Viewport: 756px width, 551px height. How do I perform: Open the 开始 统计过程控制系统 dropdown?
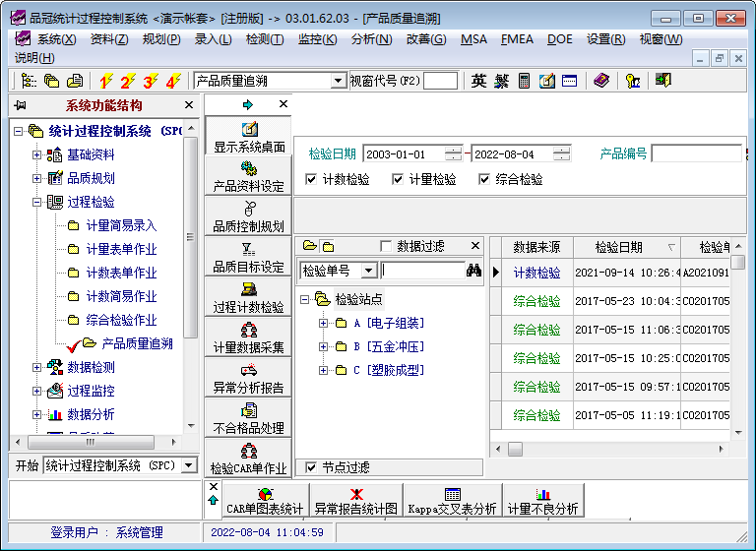click(189, 465)
